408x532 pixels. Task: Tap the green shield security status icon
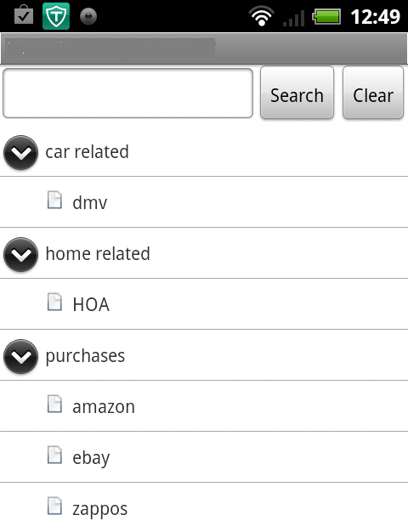(x=56, y=16)
